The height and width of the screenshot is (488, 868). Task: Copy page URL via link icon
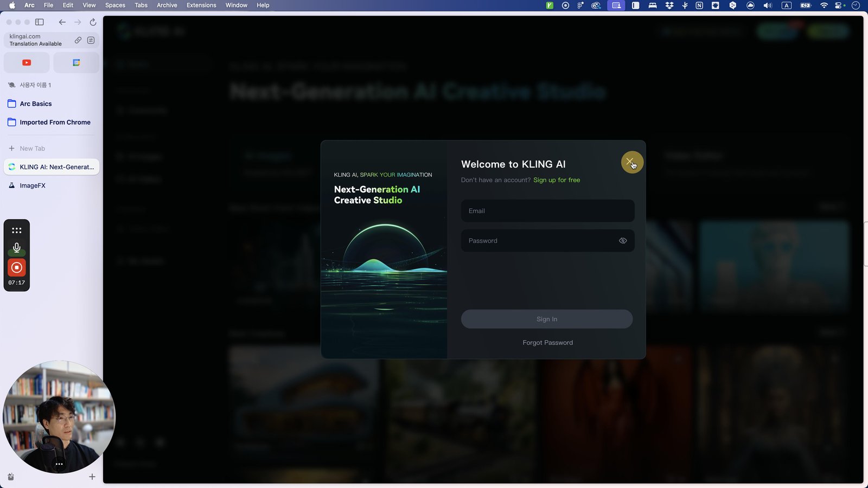point(78,40)
